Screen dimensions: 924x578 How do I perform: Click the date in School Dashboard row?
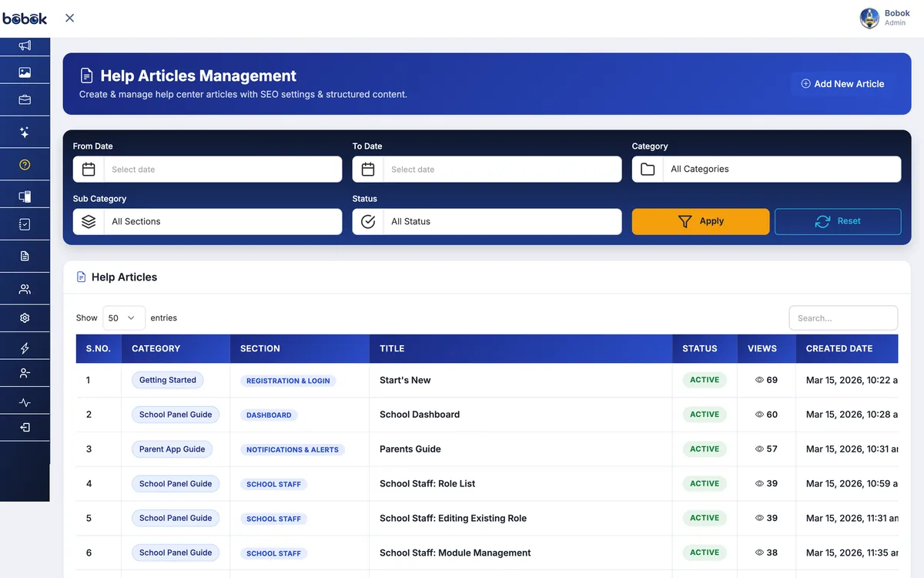(852, 415)
